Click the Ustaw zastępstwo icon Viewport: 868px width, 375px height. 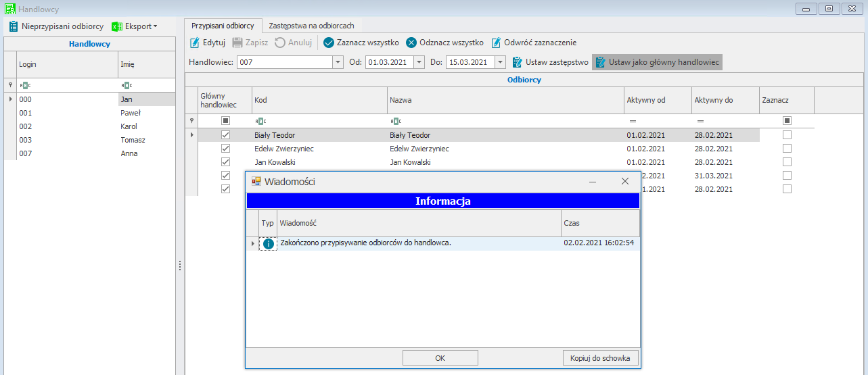tap(518, 62)
